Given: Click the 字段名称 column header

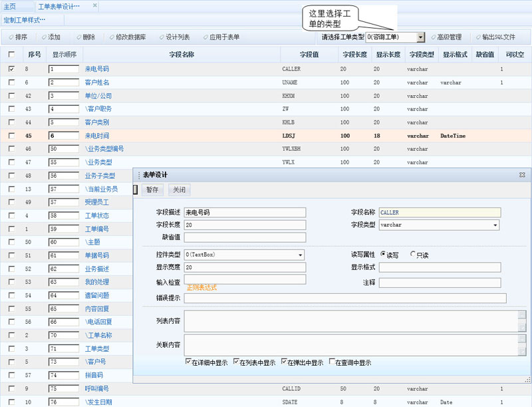Looking at the screenshot, I should tap(182, 55).
